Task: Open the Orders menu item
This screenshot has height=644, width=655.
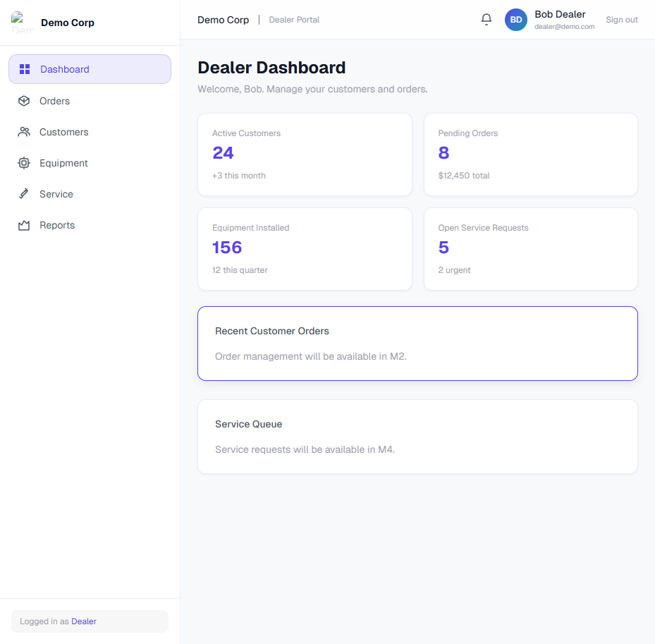Action: (x=90, y=101)
